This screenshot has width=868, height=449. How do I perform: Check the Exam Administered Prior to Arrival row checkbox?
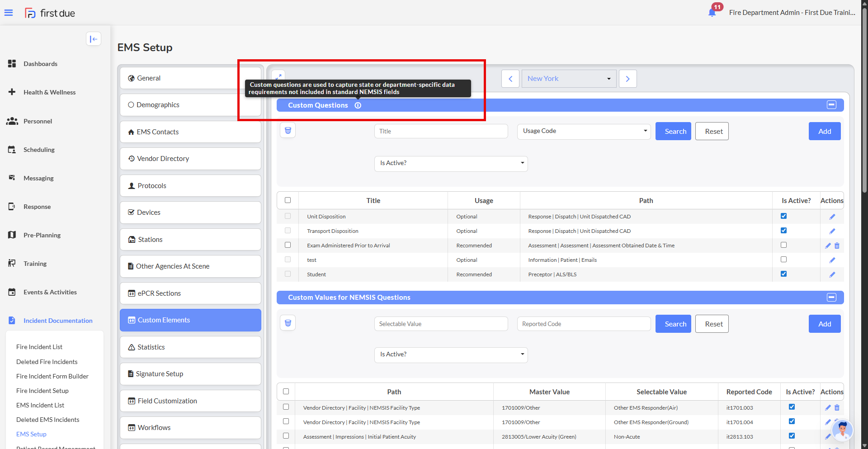click(288, 245)
